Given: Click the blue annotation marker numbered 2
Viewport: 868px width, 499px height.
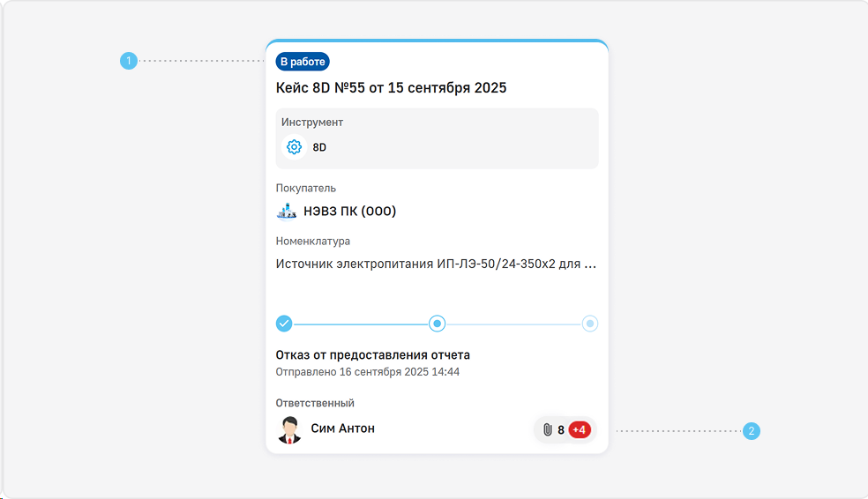Looking at the screenshot, I should click(751, 431).
